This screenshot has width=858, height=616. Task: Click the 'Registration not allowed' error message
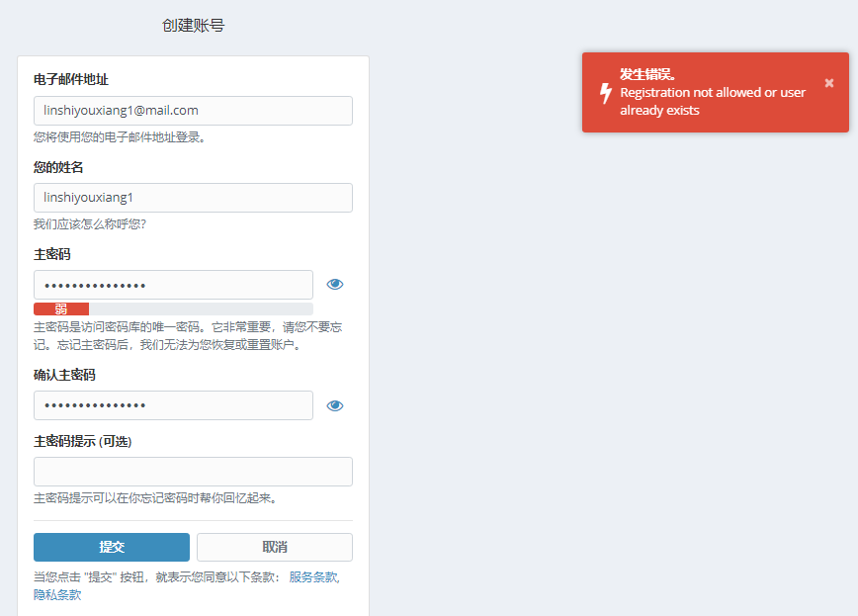pos(712,101)
